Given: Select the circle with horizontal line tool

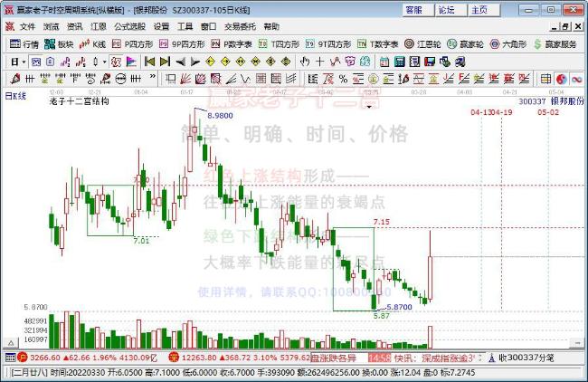Looking at the screenshot, I should [x=120, y=79].
